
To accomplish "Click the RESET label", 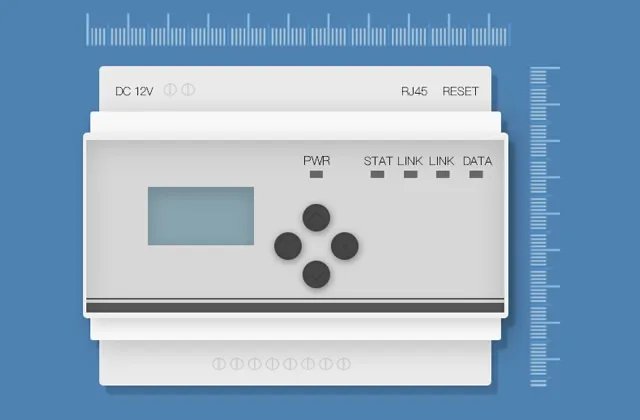I will pos(460,91).
